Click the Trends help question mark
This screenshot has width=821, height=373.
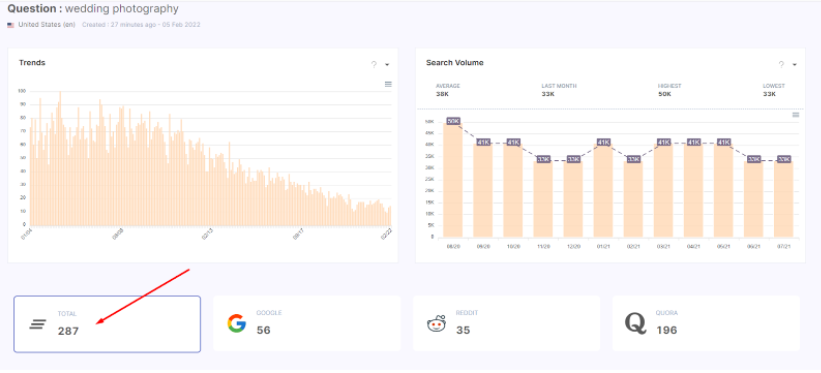pos(374,64)
